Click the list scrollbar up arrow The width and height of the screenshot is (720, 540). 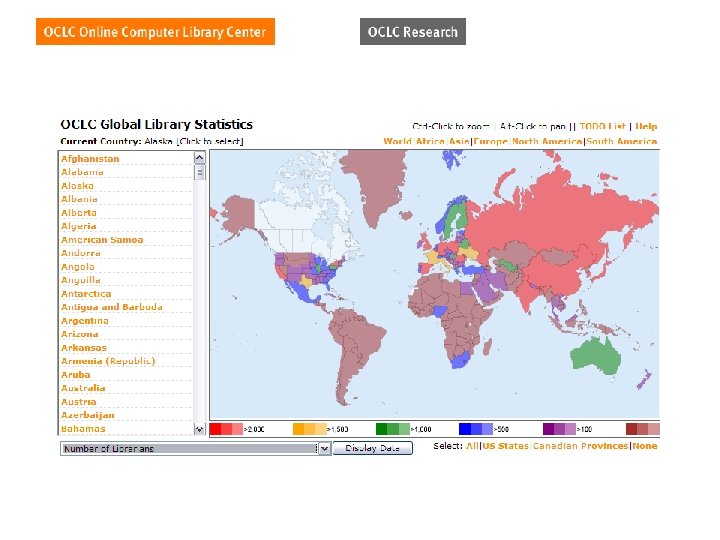pos(199,158)
